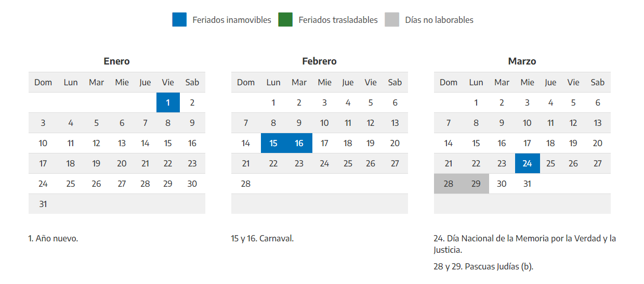This screenshot has height=284, width=644.
Task: Click March 28 non-working day
Action: coord(448,184)
